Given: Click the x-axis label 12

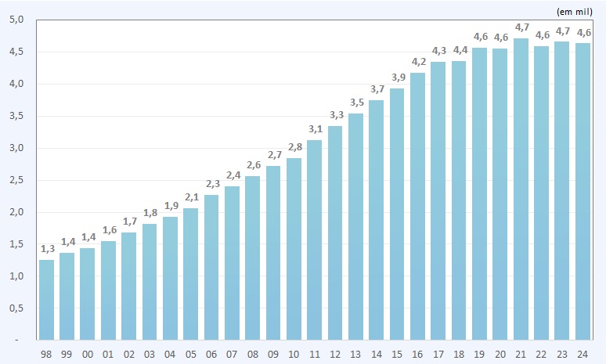Looking at the screenshot, I should (334, 354).
